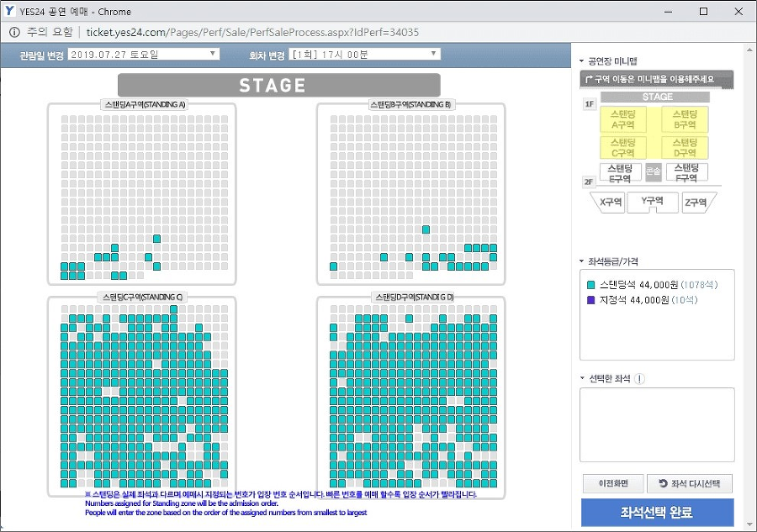Open the 관람일 변경 date dropdown
The image size is (757, 532).
pyautogui.click(x=143, y=55)
